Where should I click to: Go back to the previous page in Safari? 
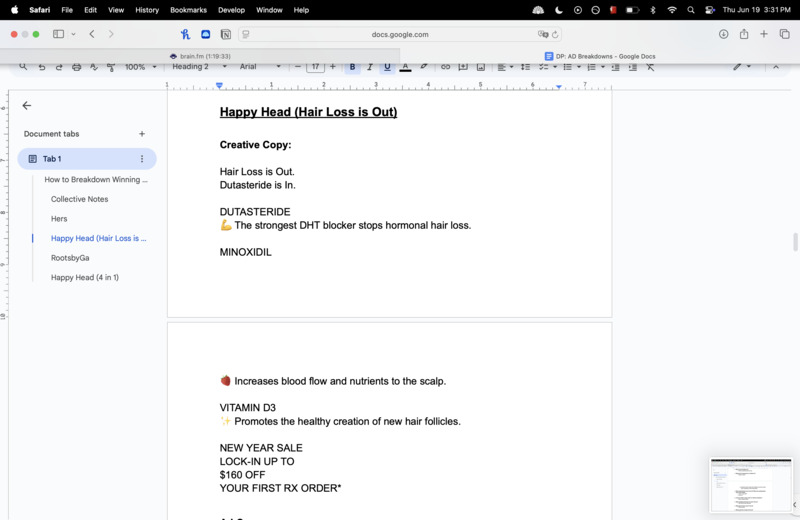[92, 34]
